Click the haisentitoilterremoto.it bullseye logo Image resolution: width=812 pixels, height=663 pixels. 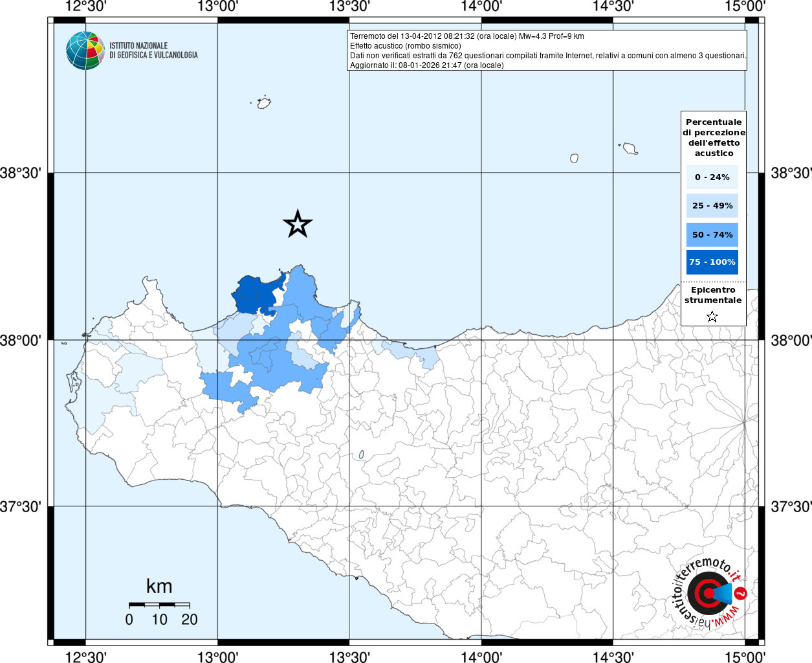pos(708,593)
